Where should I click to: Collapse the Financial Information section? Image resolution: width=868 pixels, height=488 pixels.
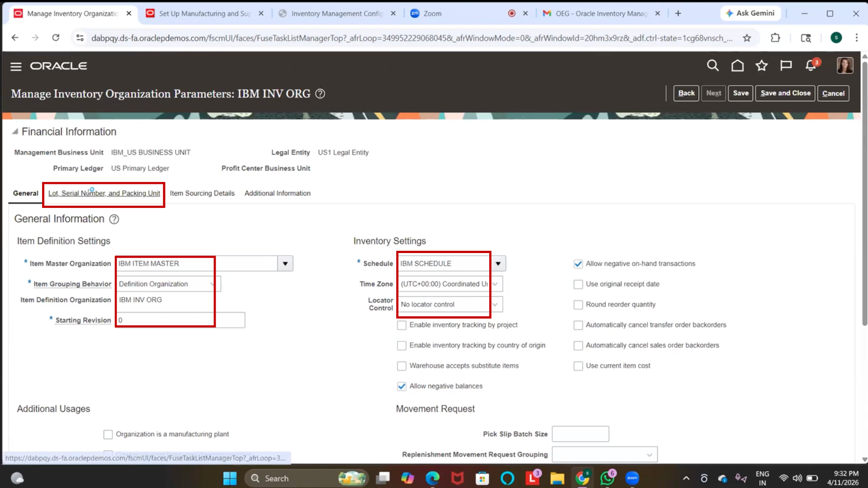pyautogui.click(x=15, y=131)
